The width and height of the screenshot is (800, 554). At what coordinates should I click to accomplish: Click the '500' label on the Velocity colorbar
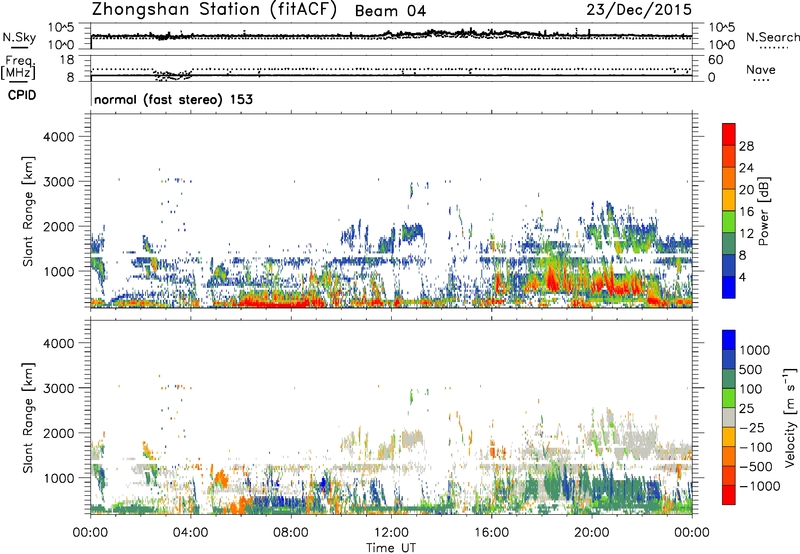tap(751, 370)
